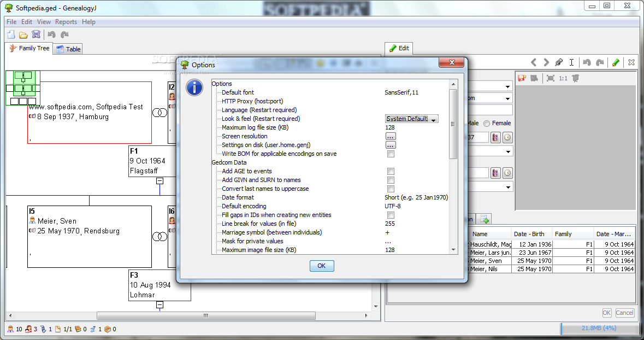The image size is (644, 340).
Task: Click the fit-to-frame zoom icon
Action: (x=551, y=78)
